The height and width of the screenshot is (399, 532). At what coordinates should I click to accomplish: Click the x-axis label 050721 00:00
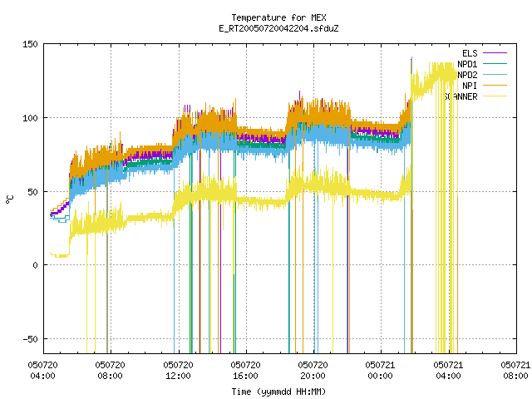[381, 370]
